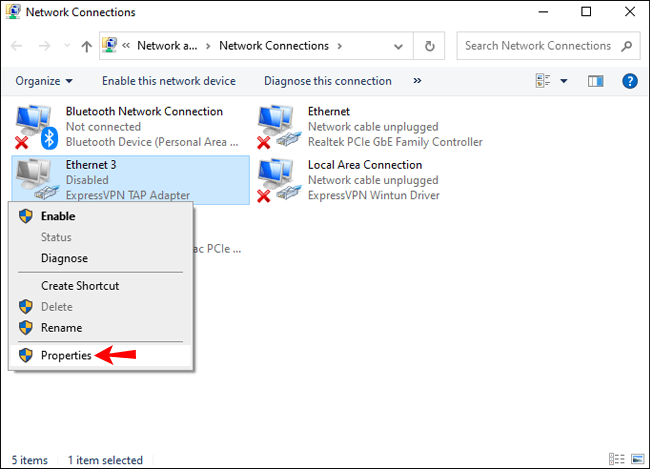Click Diagnose this connection
The width and height of the screenshot is (650, 469).
click(x=327, y=81)
